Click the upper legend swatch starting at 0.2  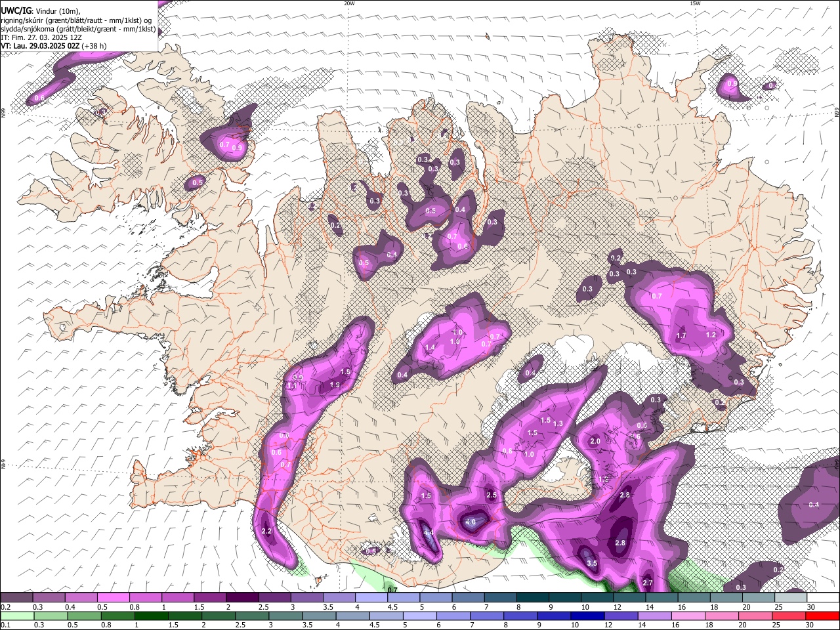(x=17, y=598)
